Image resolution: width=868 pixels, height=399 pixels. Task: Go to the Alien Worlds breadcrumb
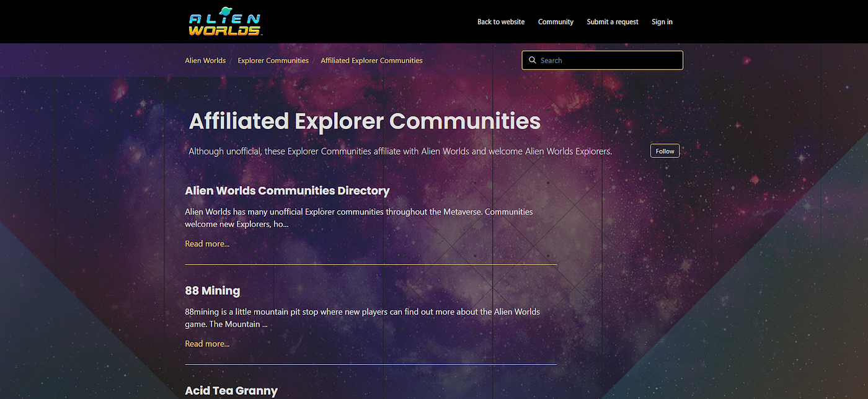click(x=205, y=60)
